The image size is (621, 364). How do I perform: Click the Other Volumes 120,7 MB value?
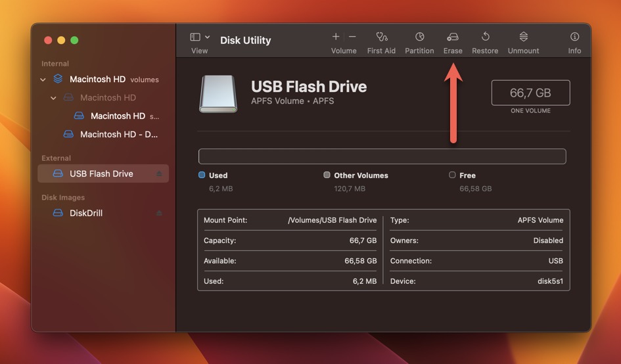(350, 189)
